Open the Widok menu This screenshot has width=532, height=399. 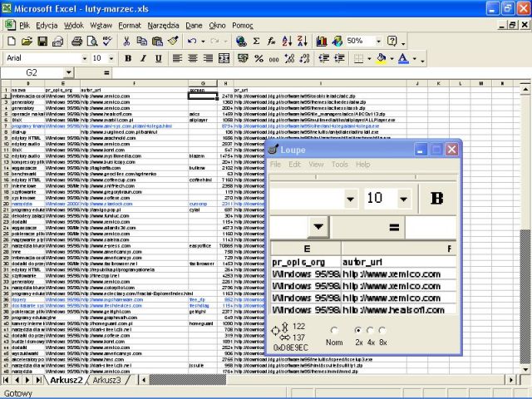[74, 26]
